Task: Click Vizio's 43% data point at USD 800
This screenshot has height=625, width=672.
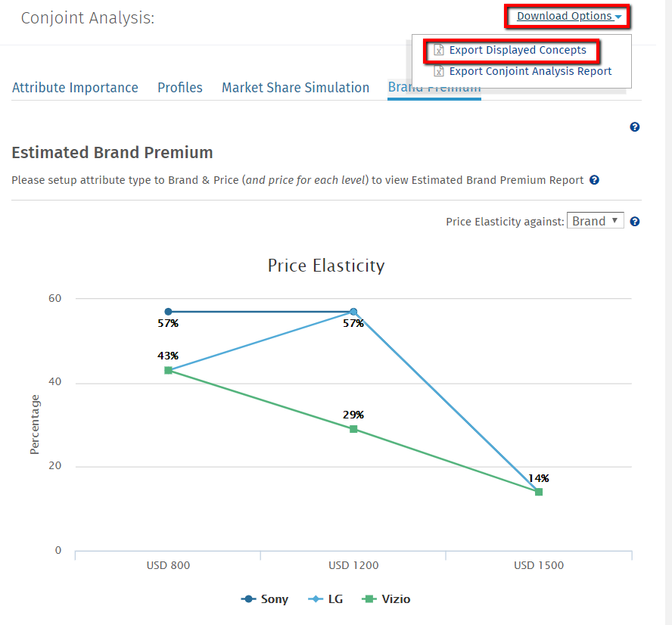Action: (x=168, y=370)
